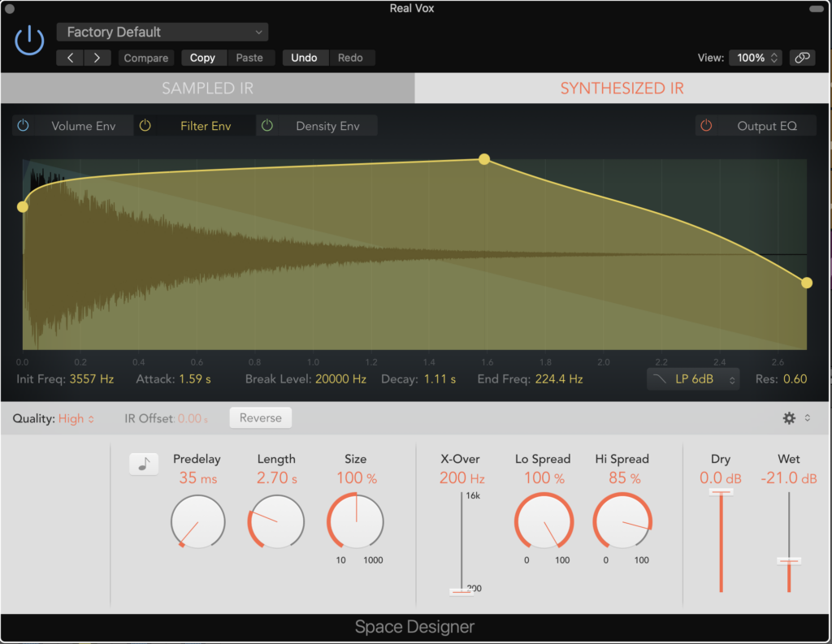Open the Output EQ tab

tap(767, 126)
